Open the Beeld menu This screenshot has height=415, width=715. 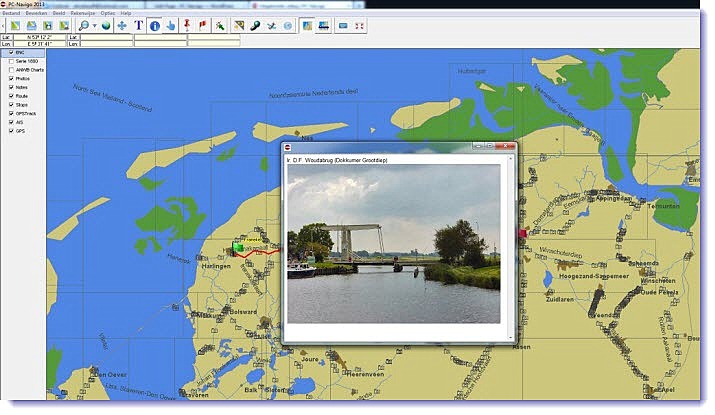(x=59, y=13)
